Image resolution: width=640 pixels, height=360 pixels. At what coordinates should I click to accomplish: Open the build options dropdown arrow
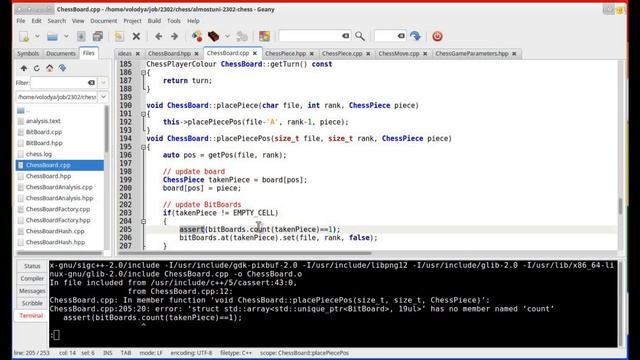(x=227, y=36)
